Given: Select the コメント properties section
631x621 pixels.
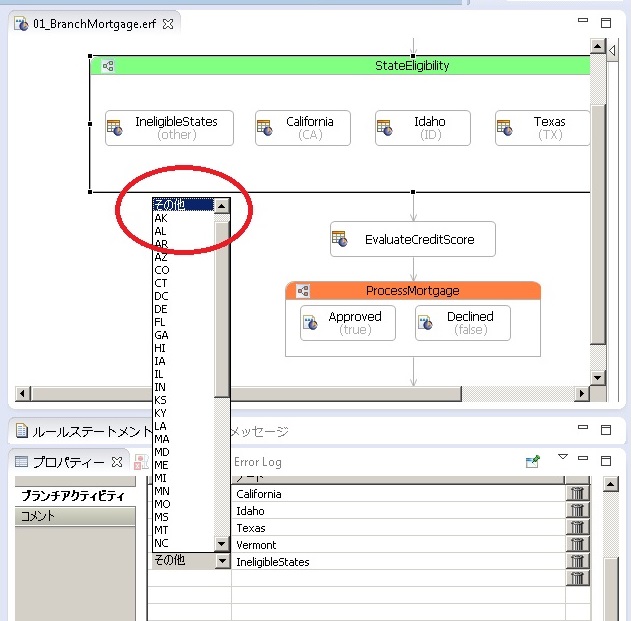Looking at the screenshot, I should coord(75,516).
